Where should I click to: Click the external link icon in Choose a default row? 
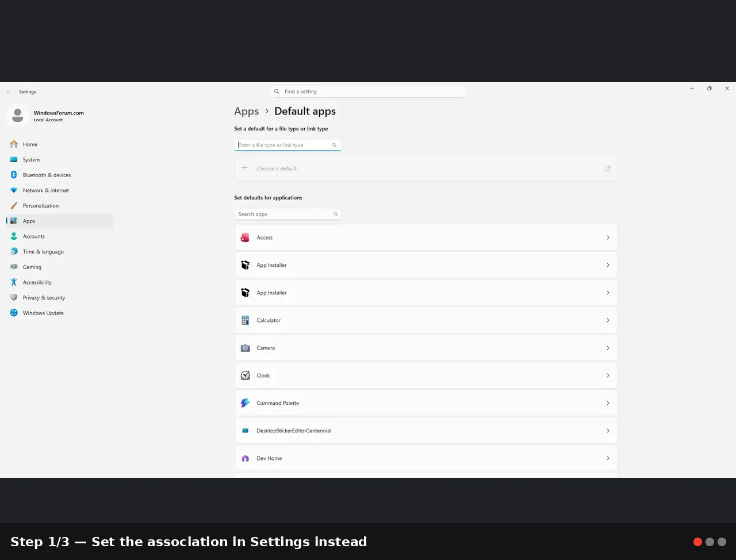[x=608, y=168]
